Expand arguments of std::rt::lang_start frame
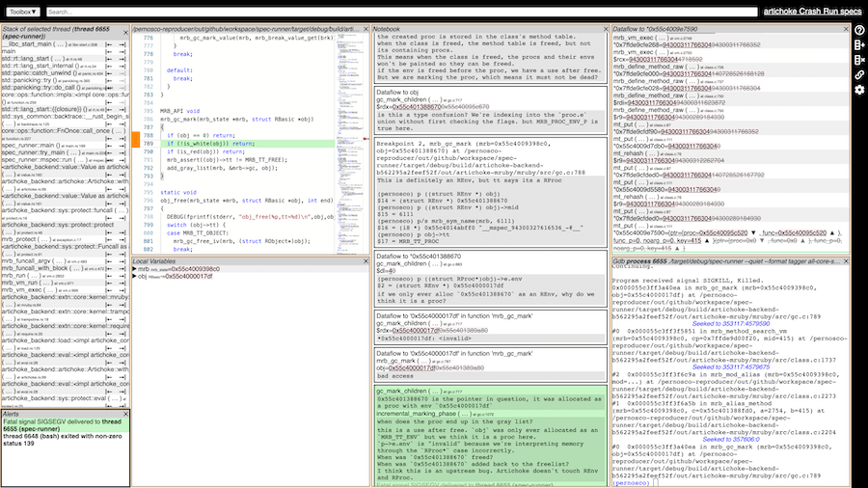Image resolution: width=868 pixels, height=488 pixels. 58,59
